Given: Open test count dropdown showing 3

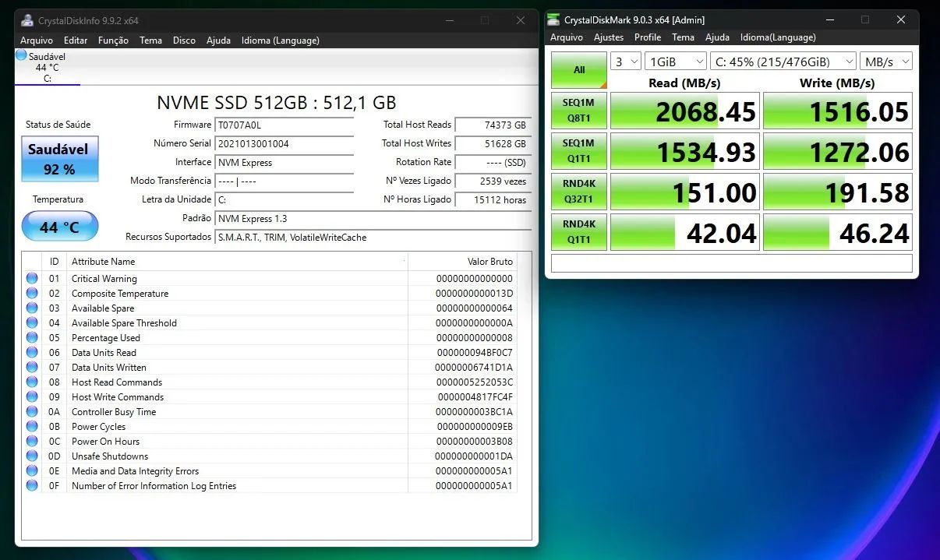Looking at the screenshot, I should pyautogui.click(x=625, y=62).
